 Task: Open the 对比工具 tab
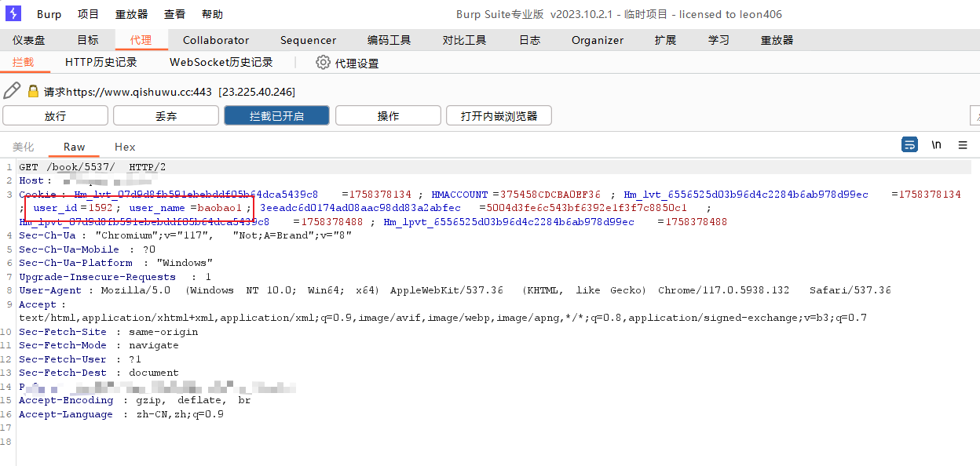pos(464,40)
